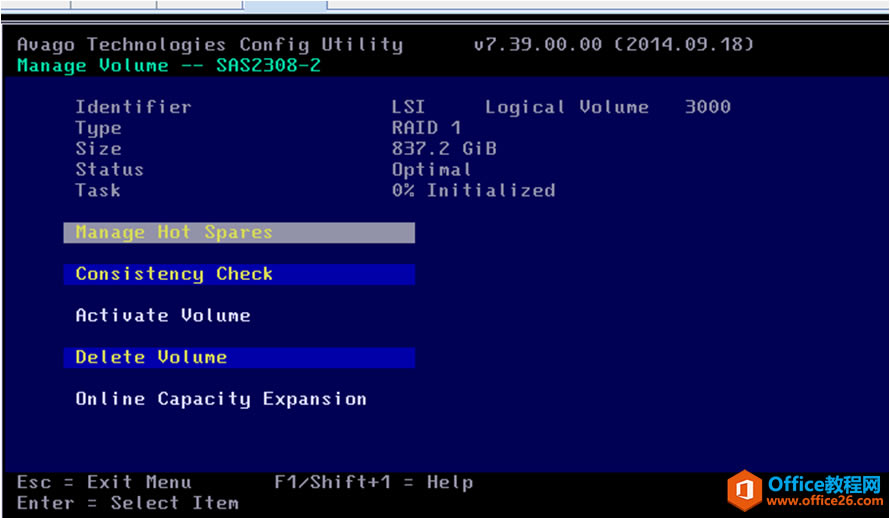Click the 'Esc = Exit Menu' hint

pos(104,483)
